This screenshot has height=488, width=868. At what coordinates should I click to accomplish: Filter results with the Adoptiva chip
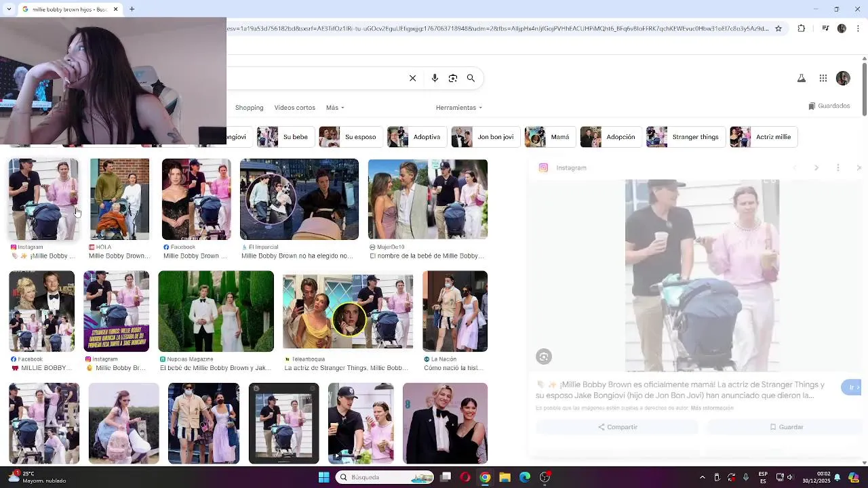(416, 137)
